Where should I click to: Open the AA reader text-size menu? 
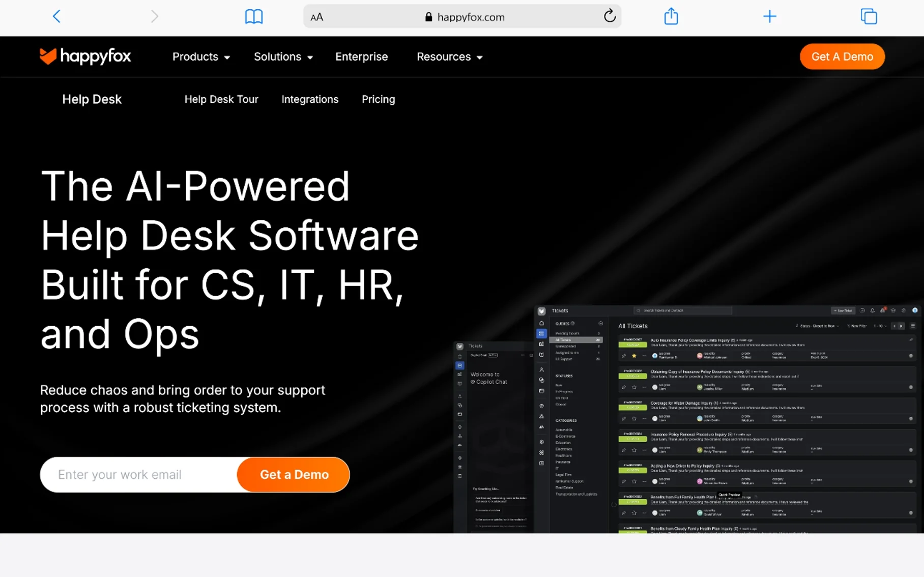316,17
